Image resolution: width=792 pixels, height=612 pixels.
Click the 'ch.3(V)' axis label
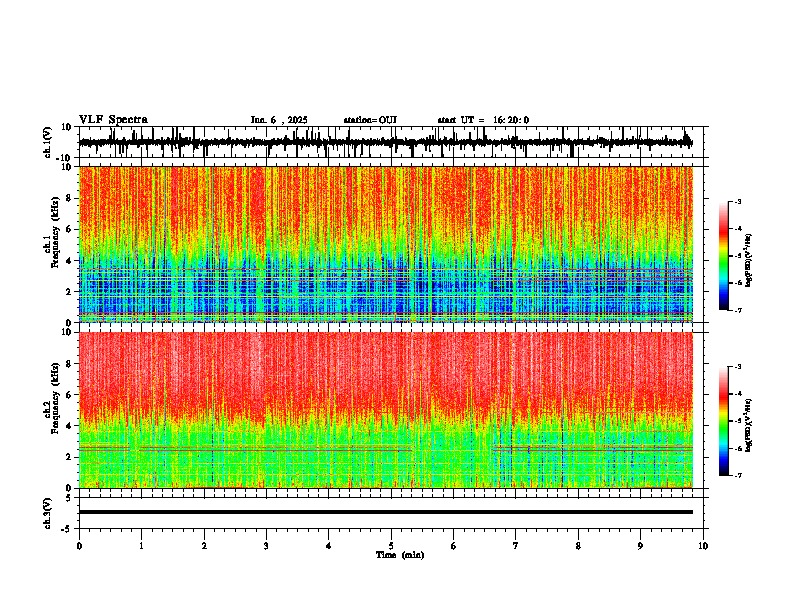click(48, 513)
